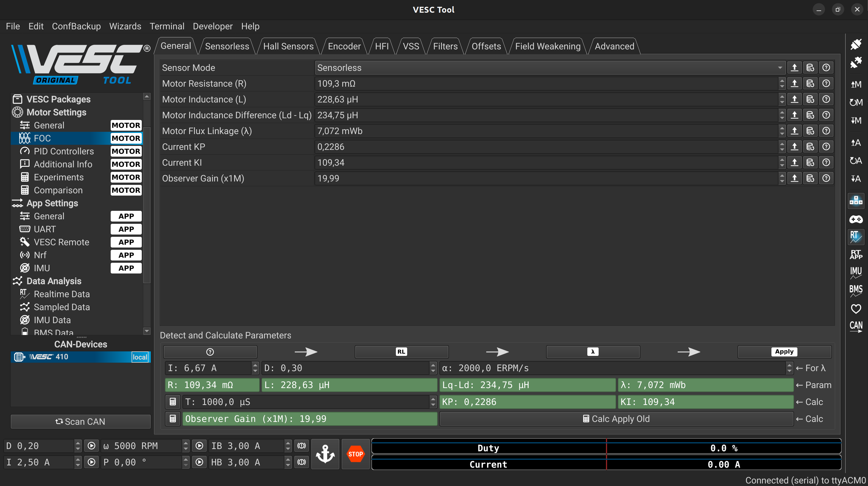Screen dimensions: 868x486
Task: Click the Scan CAN button
Action: pos(80,422)
